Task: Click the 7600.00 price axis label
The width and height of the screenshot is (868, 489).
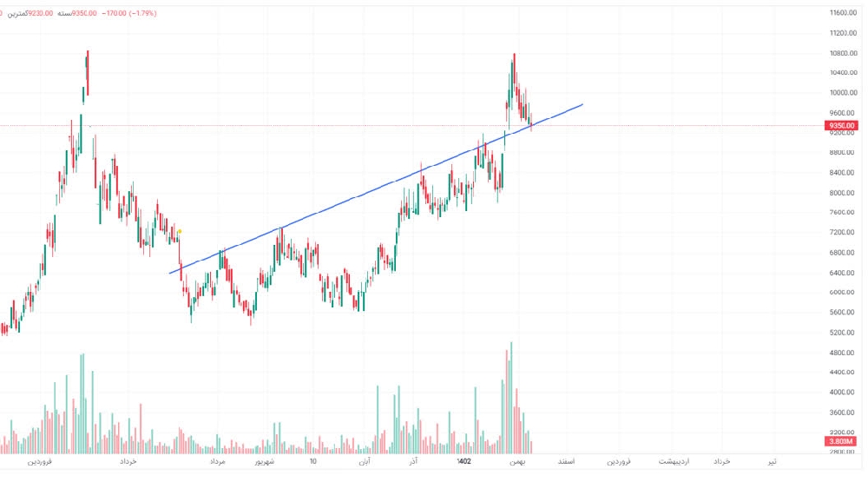Action: pos(843,213)
